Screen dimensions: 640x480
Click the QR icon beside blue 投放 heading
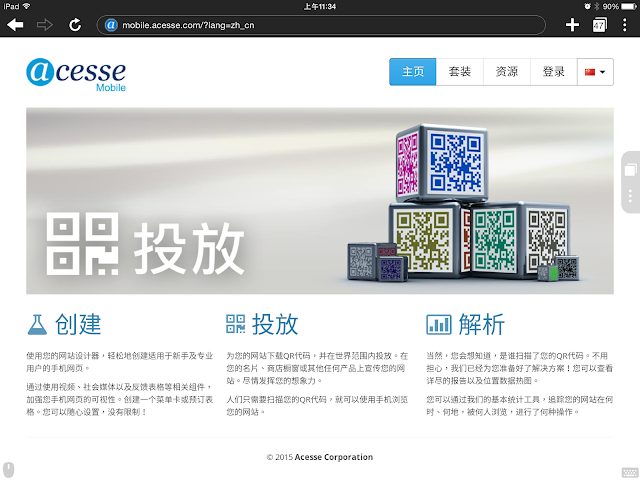click(236, 324)
